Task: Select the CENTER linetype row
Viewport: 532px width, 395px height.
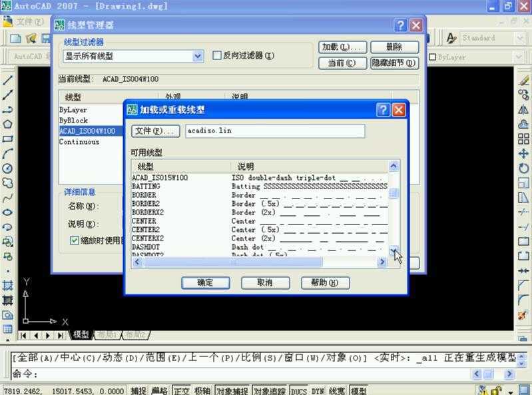Action: point(260,221)
